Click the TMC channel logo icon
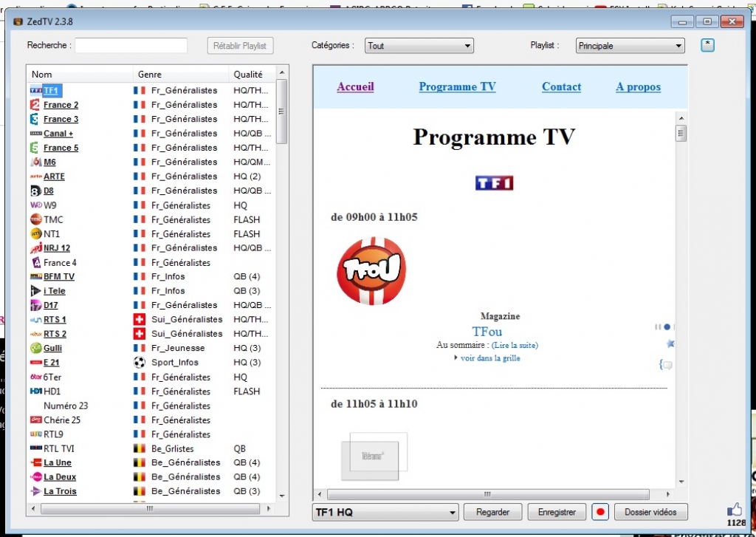 36,219
